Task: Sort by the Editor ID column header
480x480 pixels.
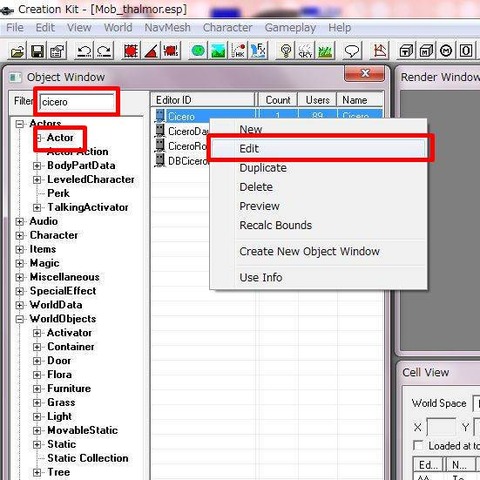Action: (x=203, y=100)
